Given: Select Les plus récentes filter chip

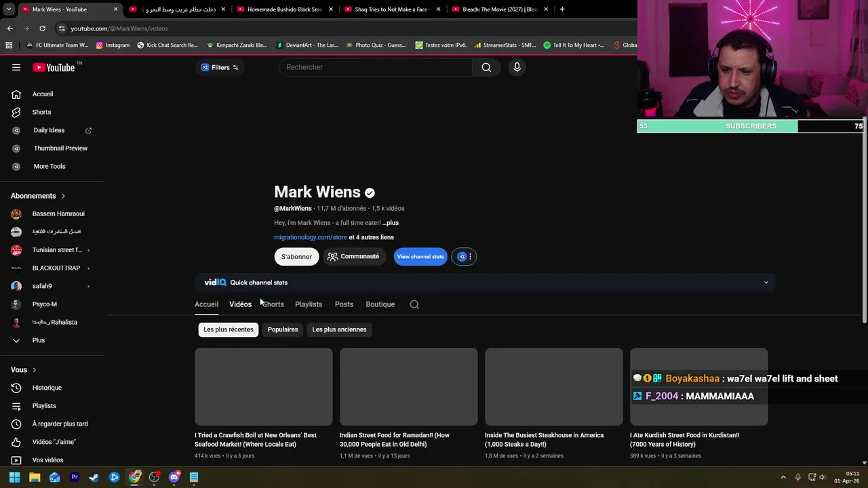Looking at the screenshot, I should pyautogui.click(x=228, y=329).
